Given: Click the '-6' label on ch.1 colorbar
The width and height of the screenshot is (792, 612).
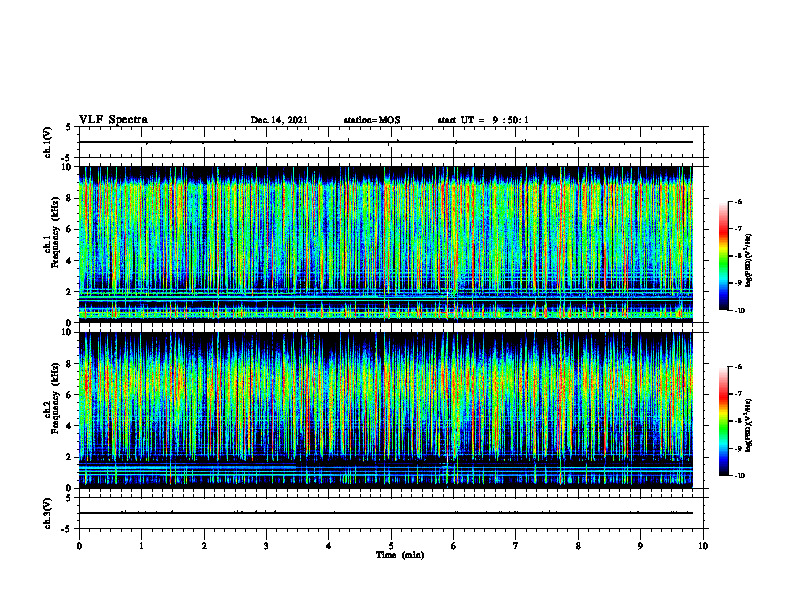Looking at the screenshot, I should [x=738, y=201].
